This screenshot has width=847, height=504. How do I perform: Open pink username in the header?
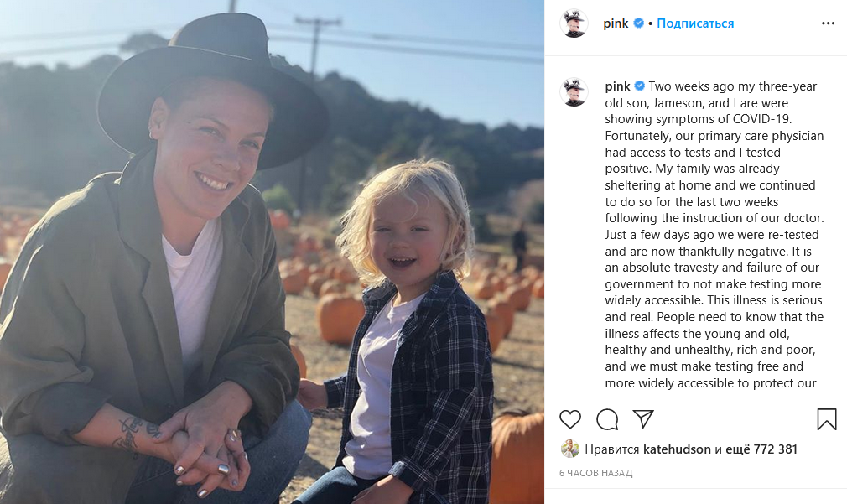coord(616,23)
